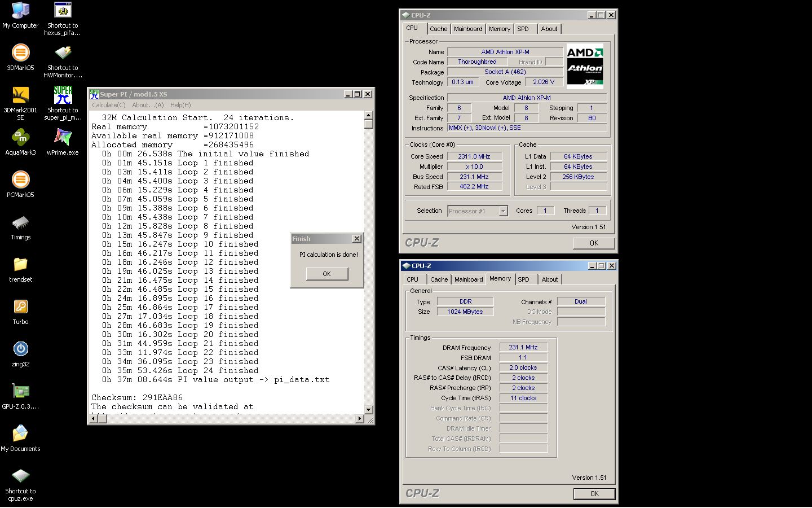Open the About menu in Super PI
This screenshot has width=812, height=508.
[x=148, y=105]
